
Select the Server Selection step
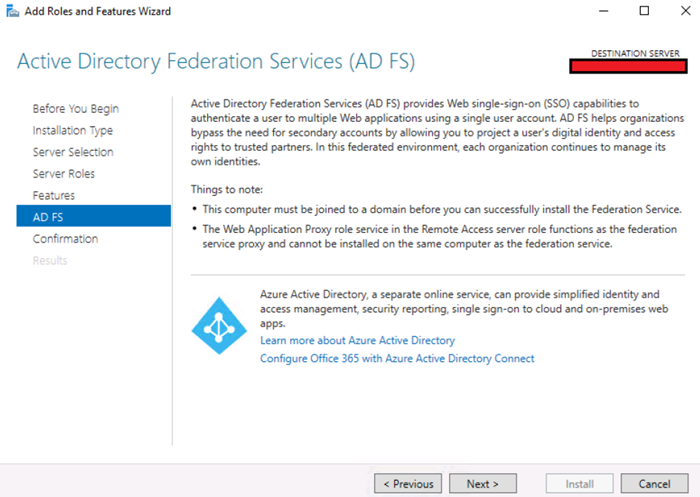[73, 152]
